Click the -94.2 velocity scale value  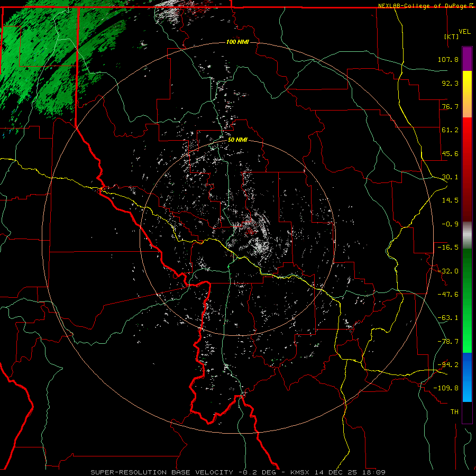click(448, 365)
